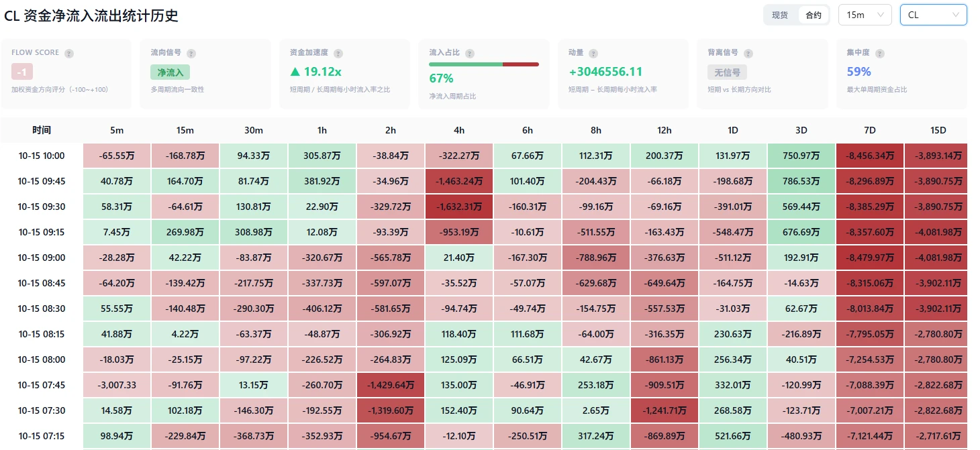Select the 1h column header

(322, 130)
